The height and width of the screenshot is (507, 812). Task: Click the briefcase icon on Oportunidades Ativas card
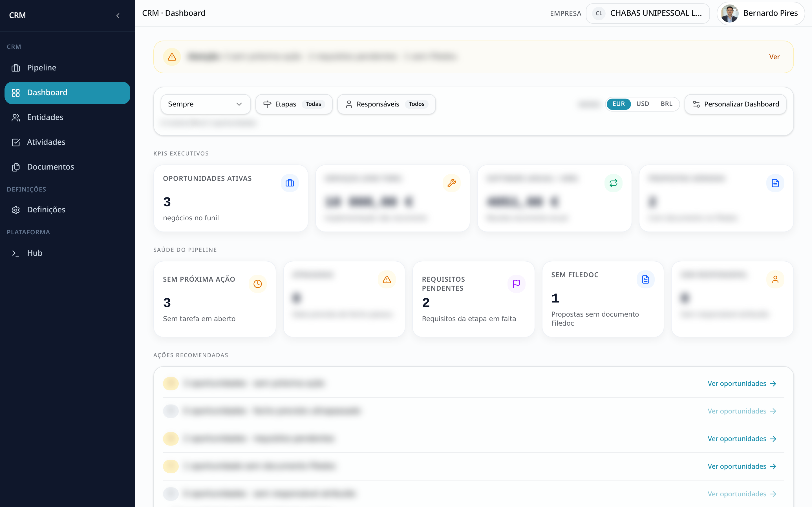290,183
